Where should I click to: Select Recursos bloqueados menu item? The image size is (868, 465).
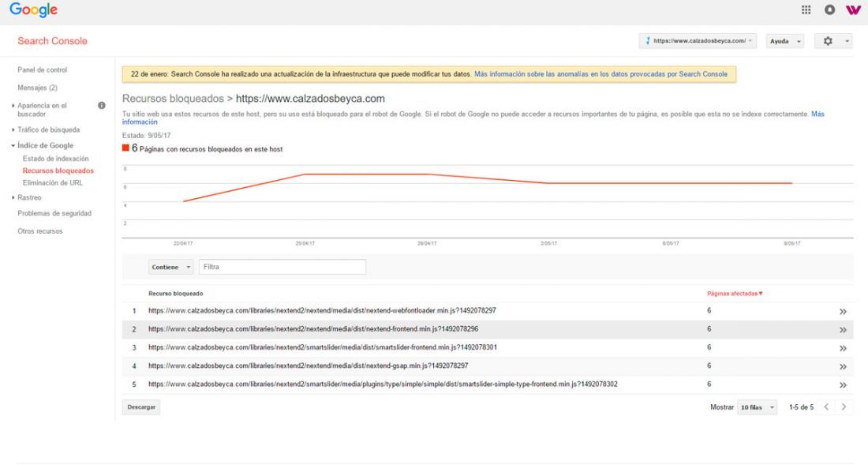(x=58, y=171)
